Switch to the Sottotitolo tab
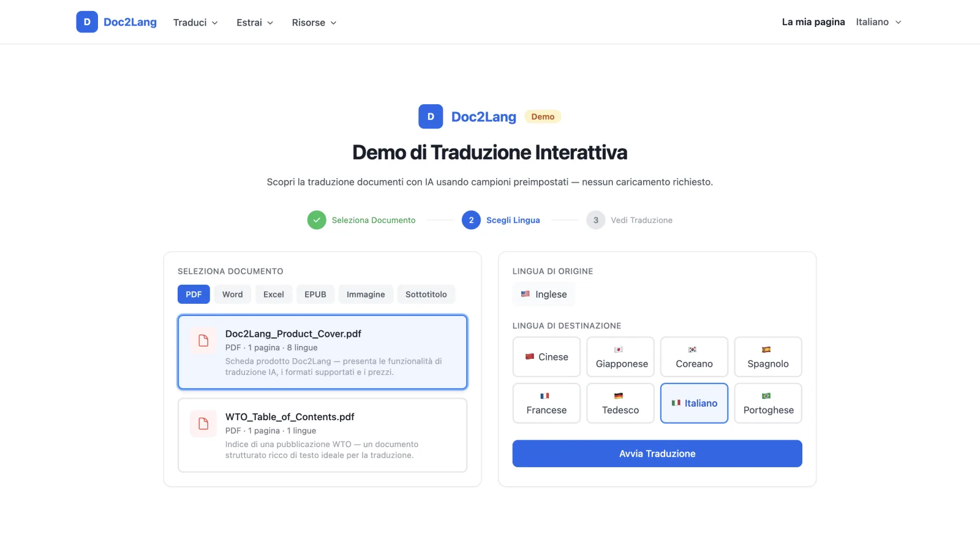Viewport: 980px width, 553px height. coord(426,295)
